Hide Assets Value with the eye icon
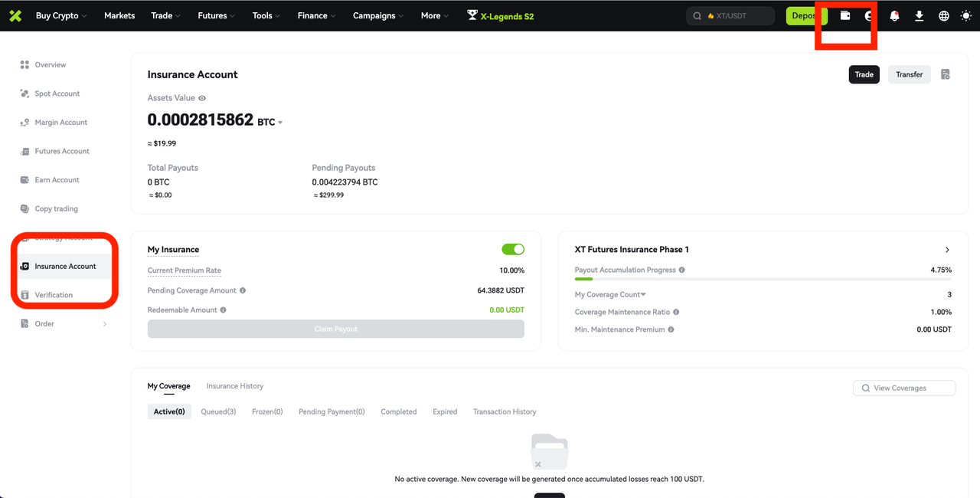 202,98
